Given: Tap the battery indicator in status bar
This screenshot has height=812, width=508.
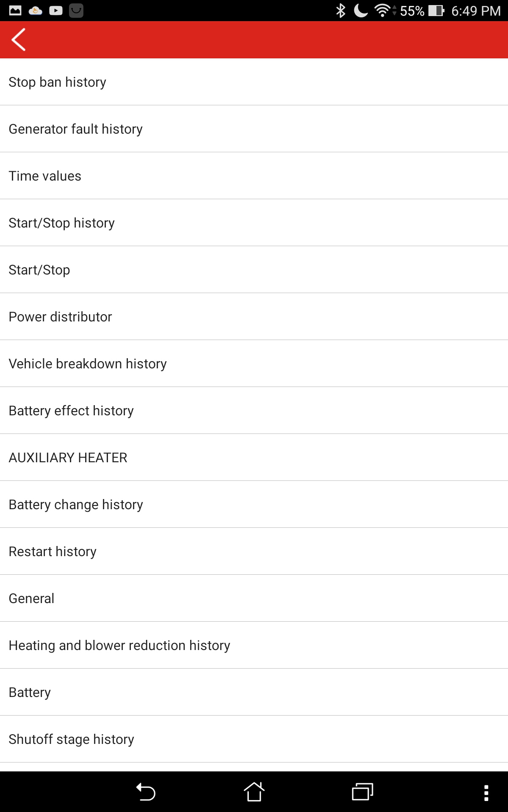Looking at the screenshot, I should [436, 11].
